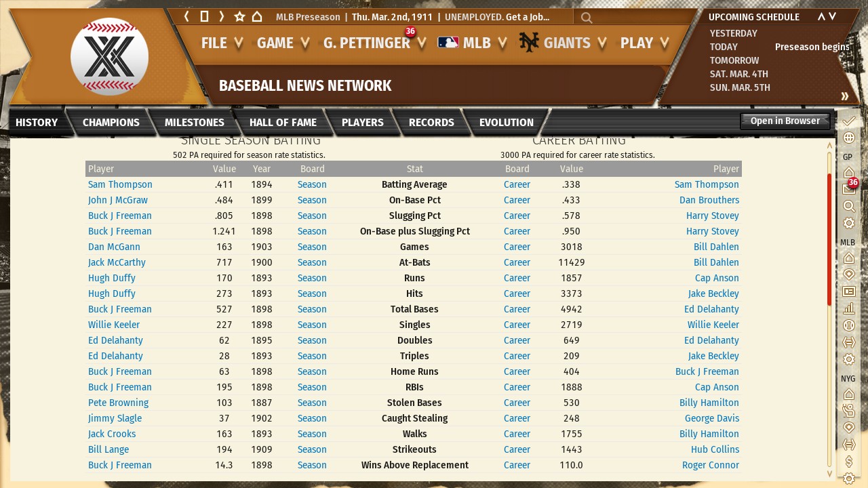Open Sam Thompson's single season player link
Image resolution: width=868 pixels, height=488 pixels.
(x=120, y=184)
